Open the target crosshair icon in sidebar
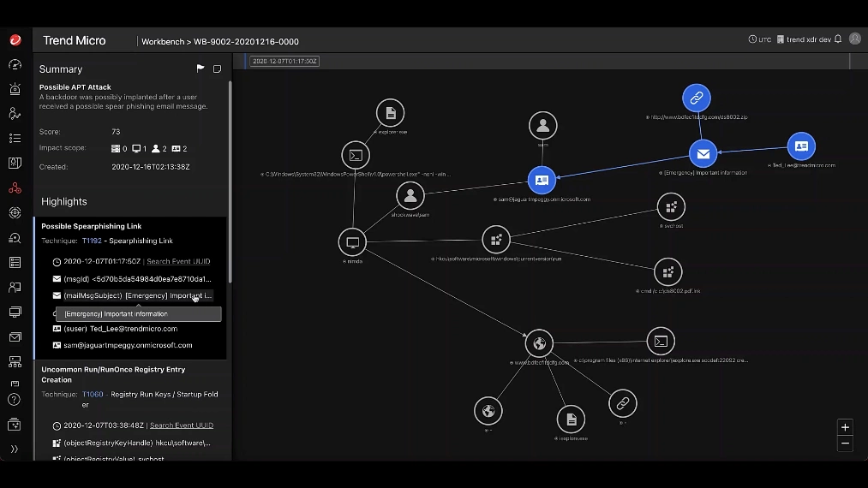Image resolution: width=868 pixels, height=488 pixels. point(15,213)
